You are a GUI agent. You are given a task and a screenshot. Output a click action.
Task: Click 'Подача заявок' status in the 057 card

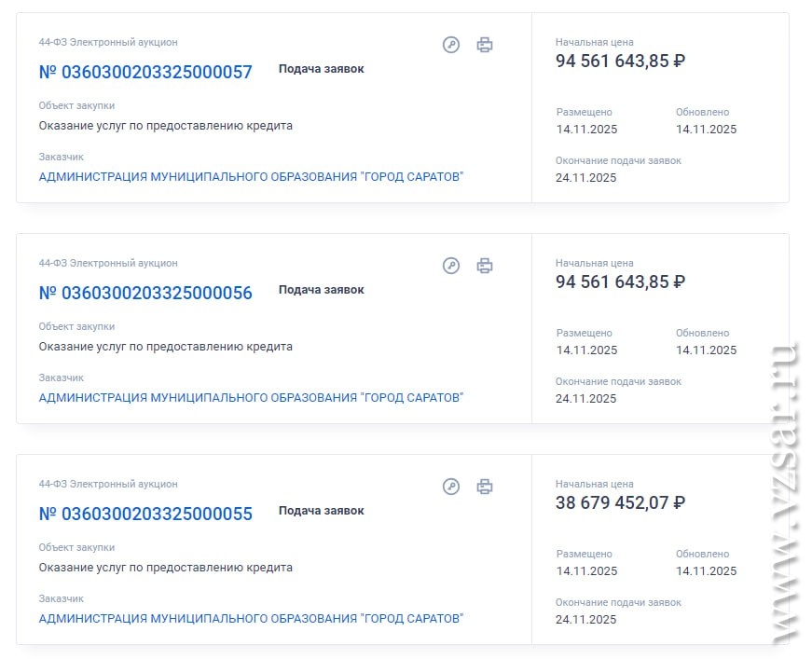(x=321, y=69)
